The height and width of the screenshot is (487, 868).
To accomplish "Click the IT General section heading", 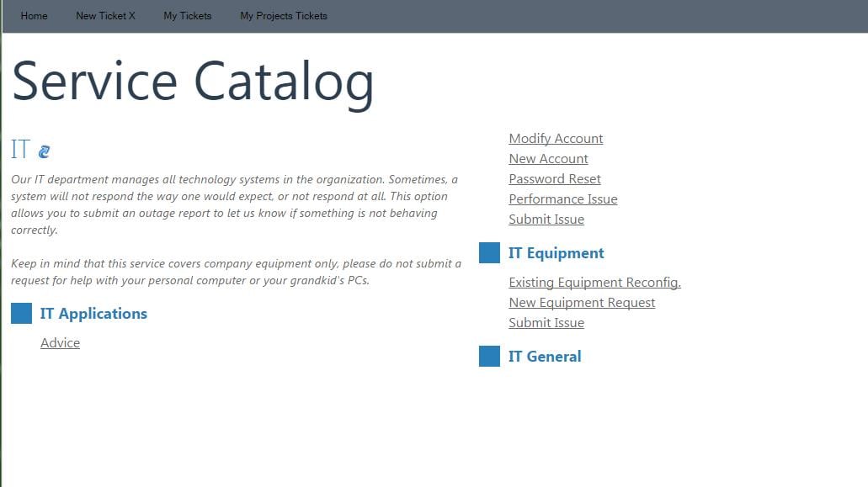I will 545,356.
